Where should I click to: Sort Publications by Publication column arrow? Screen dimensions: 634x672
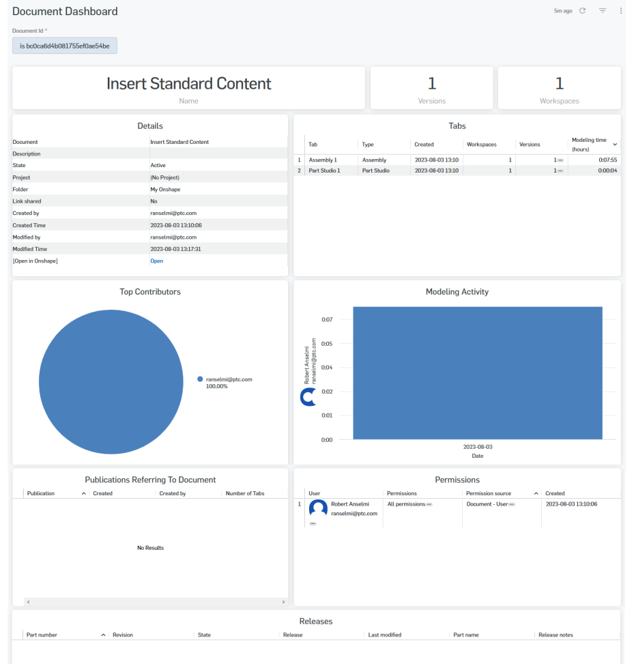tap(84, 493)
